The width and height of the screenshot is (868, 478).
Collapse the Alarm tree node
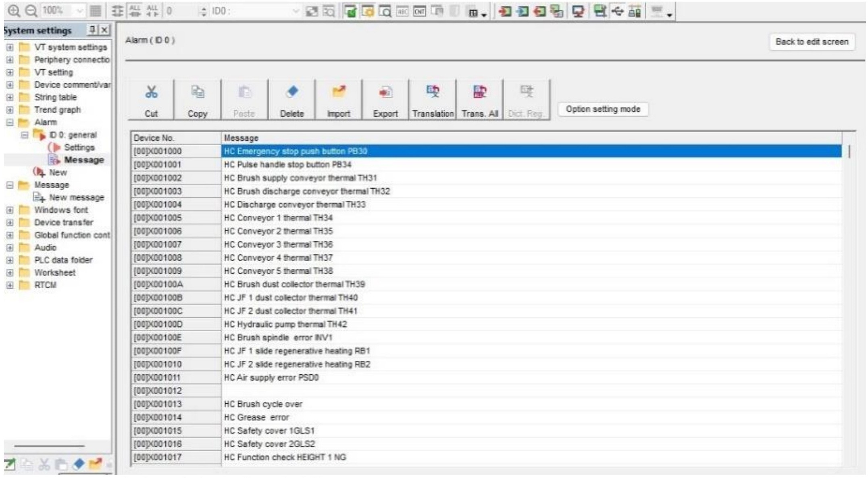pyautogui.click(x=10, y=123)
